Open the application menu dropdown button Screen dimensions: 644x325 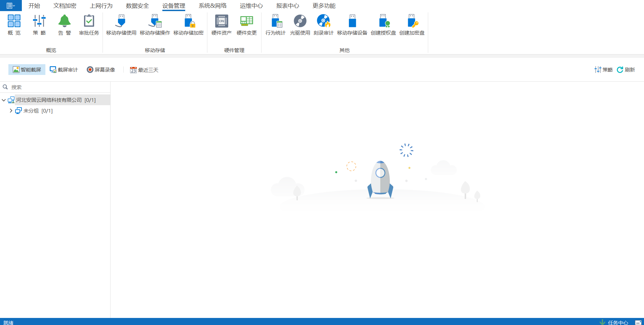(x=11, y=5)
